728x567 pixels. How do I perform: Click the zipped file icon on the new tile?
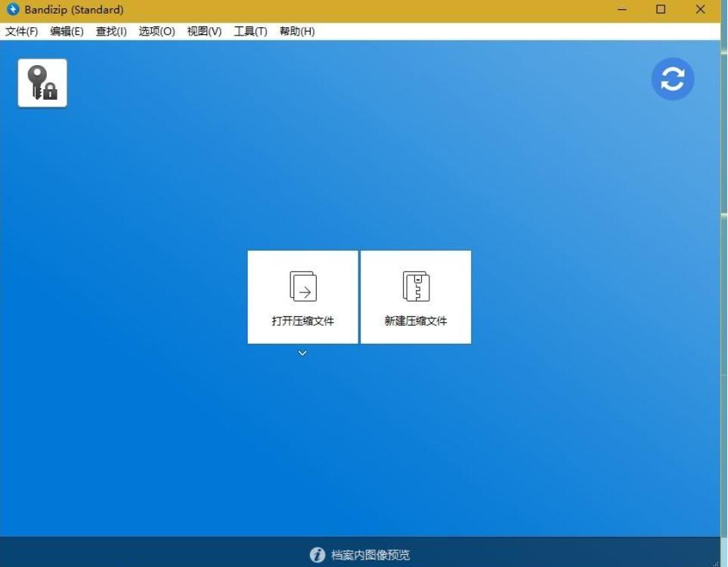415,286
